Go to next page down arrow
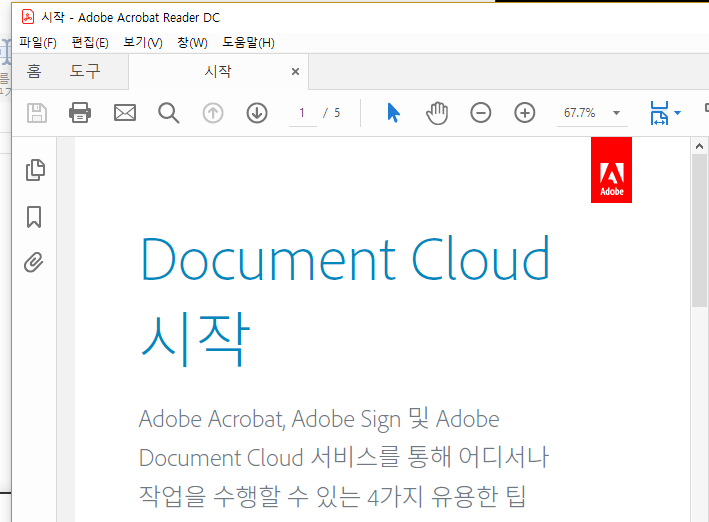 [257, 113]
